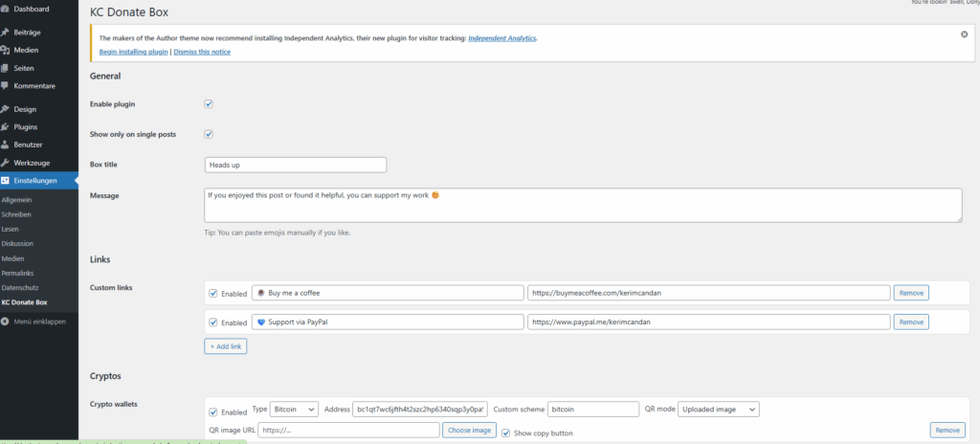Click the Medien media icon
980x444 pixels.
point(6,50)
